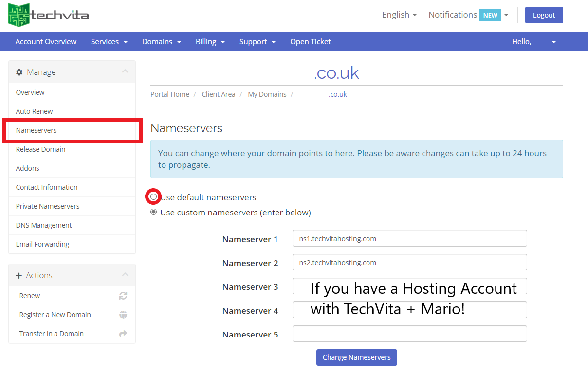Open the Account Overview menu item
Image resolution: width=588 pixels, height=372 pixels.
[46, 42]
